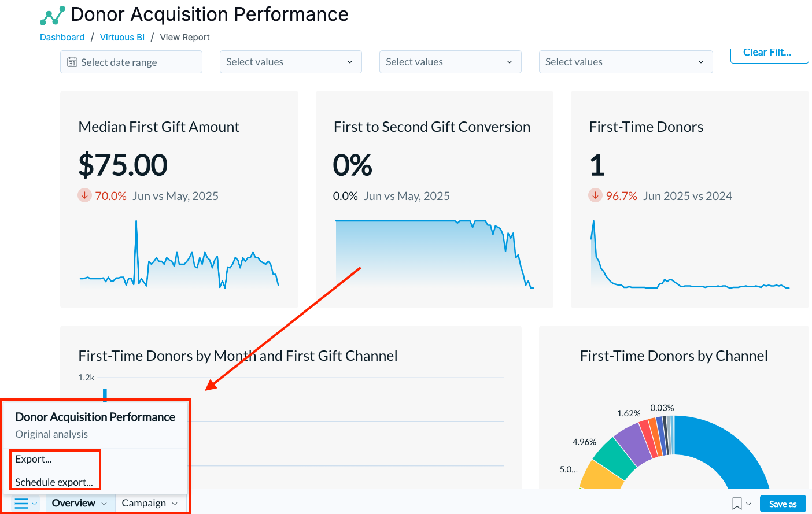Click the Median First Gift Amount title

pos(158,127)
